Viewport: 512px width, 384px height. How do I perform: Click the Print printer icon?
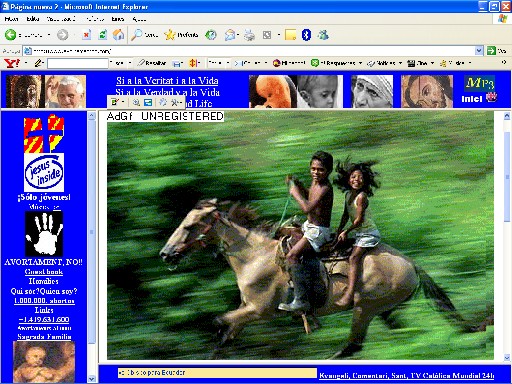click(249, 35)
